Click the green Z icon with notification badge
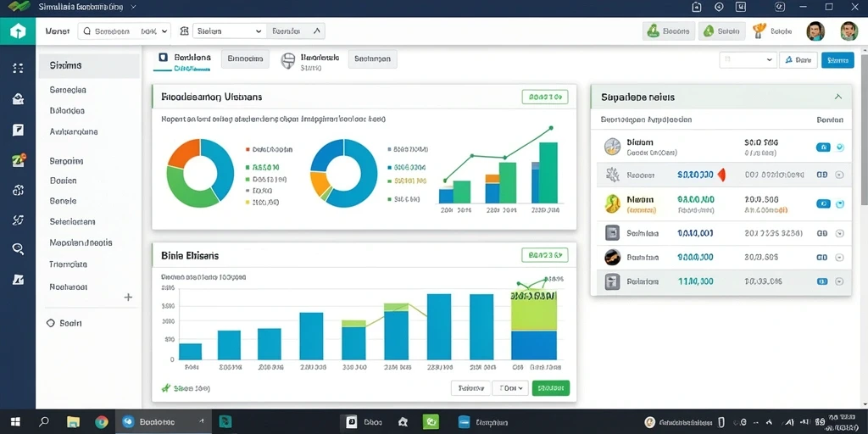The image size is (868, 434). (x=19, y=161)
